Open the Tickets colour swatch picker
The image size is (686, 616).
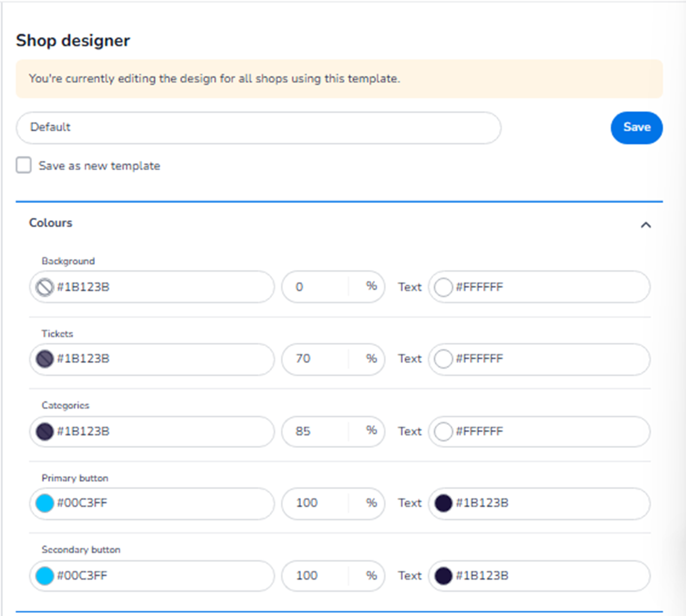pos(44,359)
